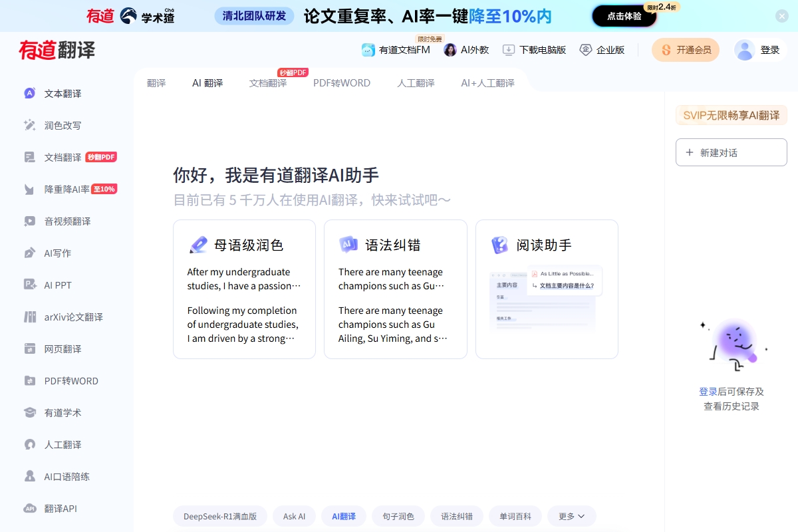Image resolution: width=798 pixels, height=532 pixels.
Task: Select the 句子润色 mode chip
Action: pyautogui.click(x=398, y=516)
